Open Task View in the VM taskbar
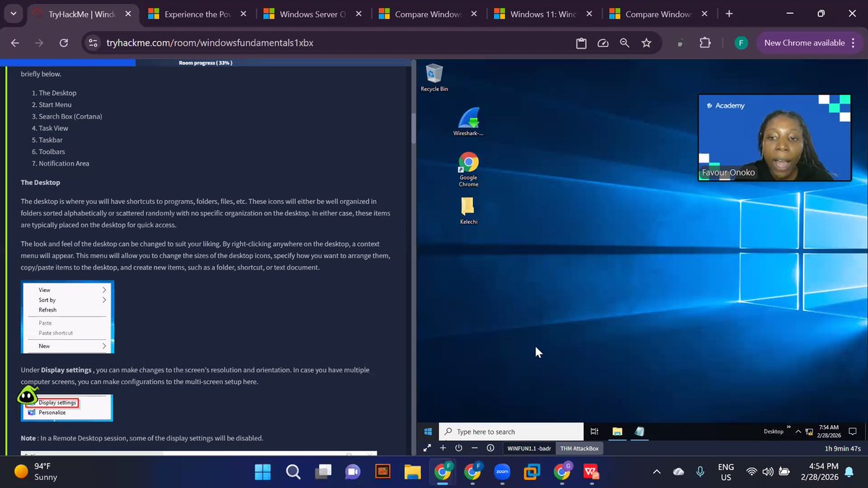 pyautogui.click(x=594, y=431)
